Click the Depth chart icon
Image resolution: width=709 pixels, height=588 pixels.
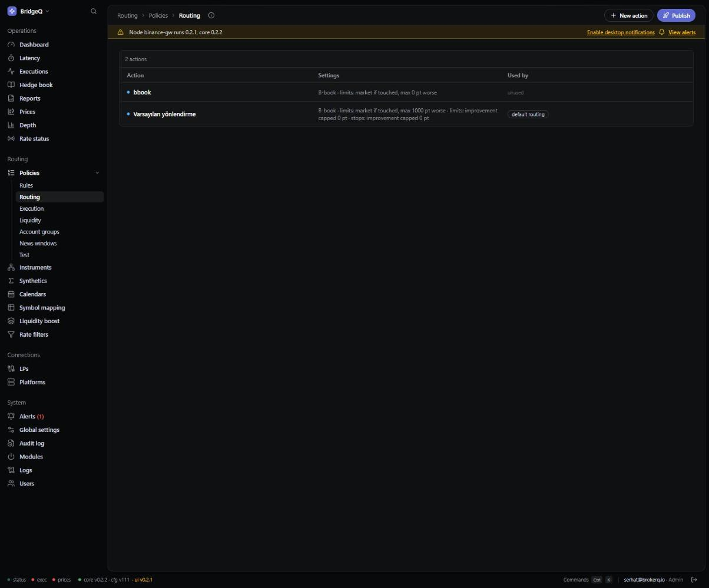pyautogui.click(x=11, y=125)
